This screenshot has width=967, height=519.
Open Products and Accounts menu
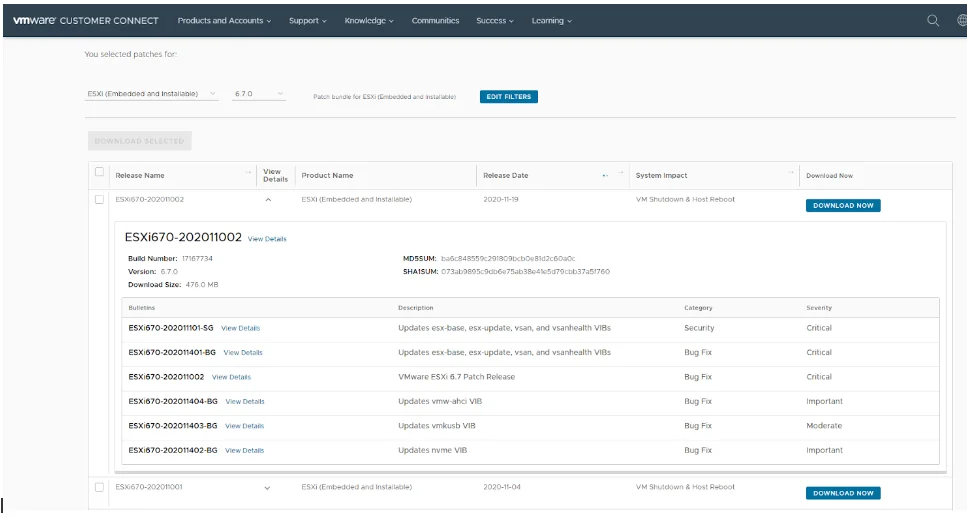click(224, 20)
